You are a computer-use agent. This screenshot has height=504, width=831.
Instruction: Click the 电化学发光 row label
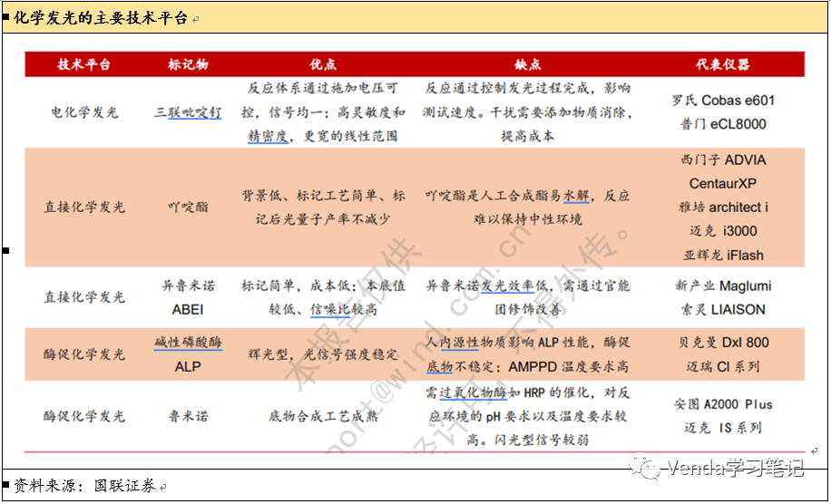[x=84, y=112]
